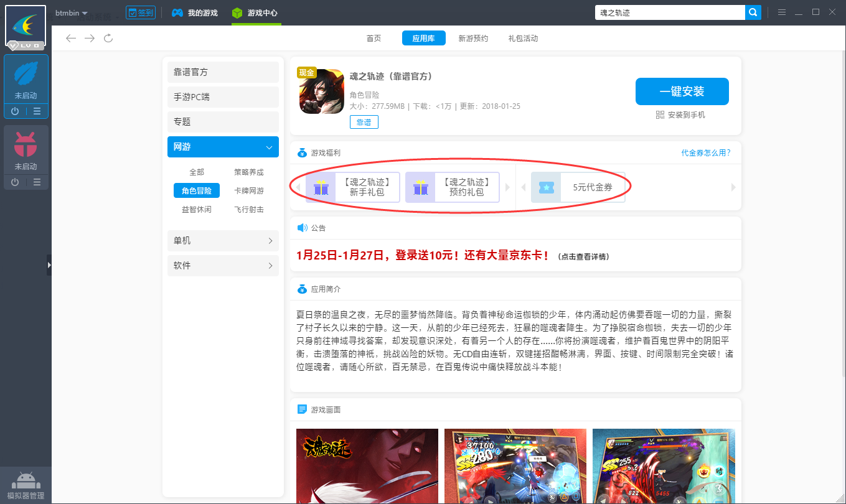Open menu of the second emulator instance

[x=37, y=182]
